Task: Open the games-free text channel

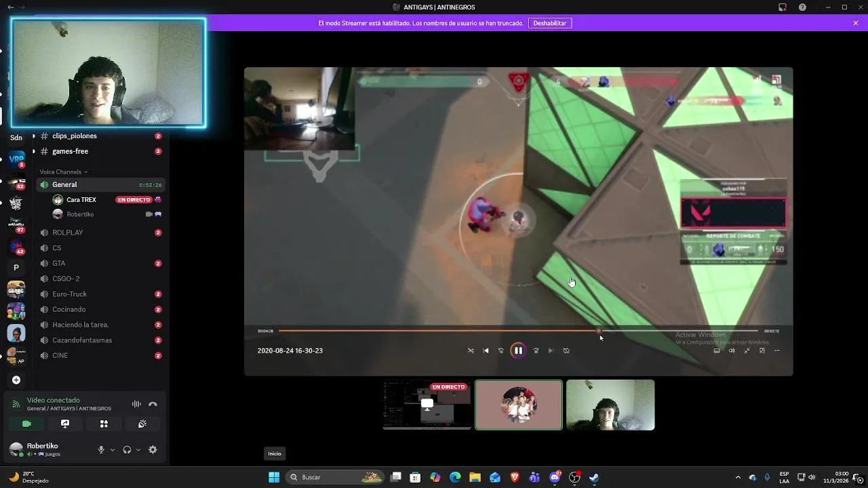Action: pyautogui.click(x=100, y=151)
